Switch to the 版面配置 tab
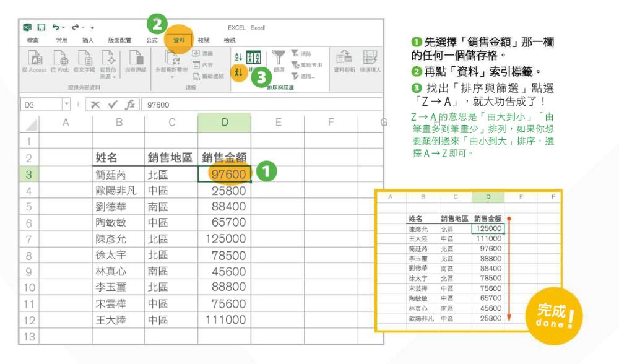This screenshot has height=364, width=619. [x=119, y=40]
